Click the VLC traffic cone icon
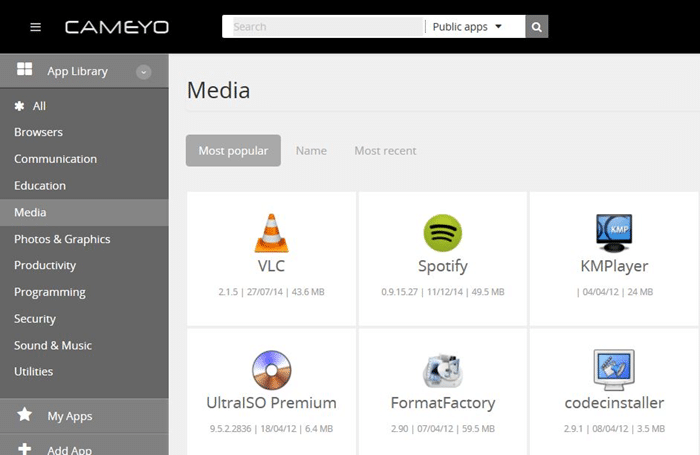Image resolution: width=700 pixels, height=455 pixels. [271, 232]
